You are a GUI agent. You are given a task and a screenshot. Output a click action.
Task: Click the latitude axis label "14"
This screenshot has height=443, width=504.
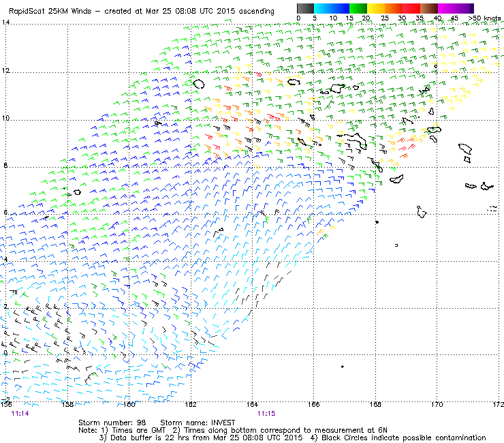(5, 22)
